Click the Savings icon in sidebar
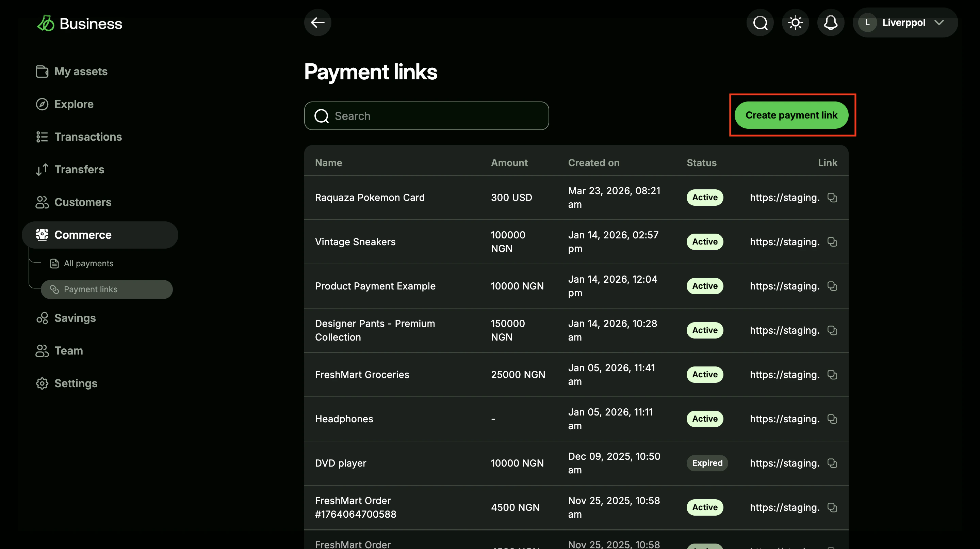Viewport: 980px width, 549px height. 42,318
